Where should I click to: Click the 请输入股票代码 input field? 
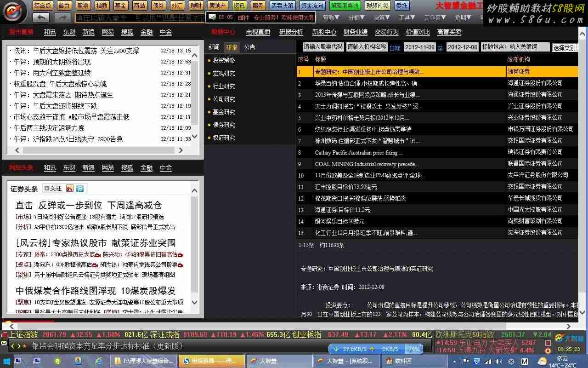tap(323, 47)
